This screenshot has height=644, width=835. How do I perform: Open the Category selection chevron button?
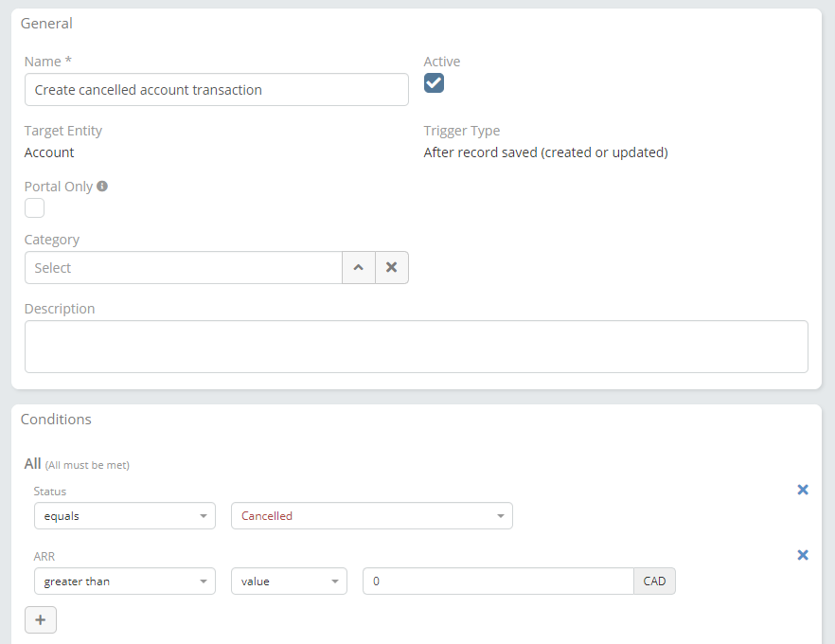coord(359,268)
